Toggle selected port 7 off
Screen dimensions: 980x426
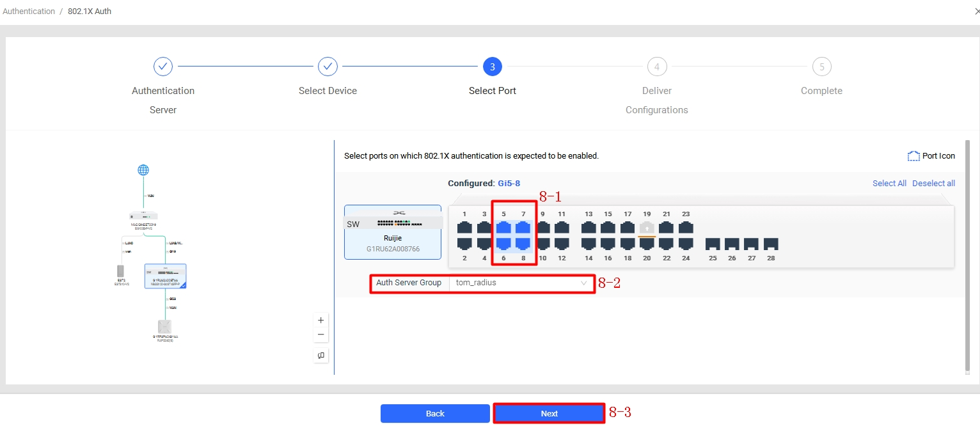[x=523, y=228]
